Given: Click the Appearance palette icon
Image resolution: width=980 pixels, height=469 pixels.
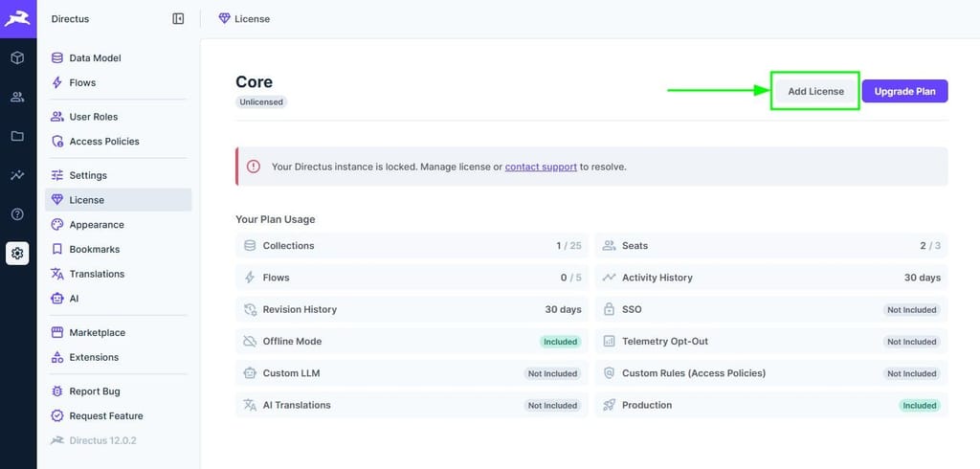Looking at the screenshot, I should tap(56, 225).
